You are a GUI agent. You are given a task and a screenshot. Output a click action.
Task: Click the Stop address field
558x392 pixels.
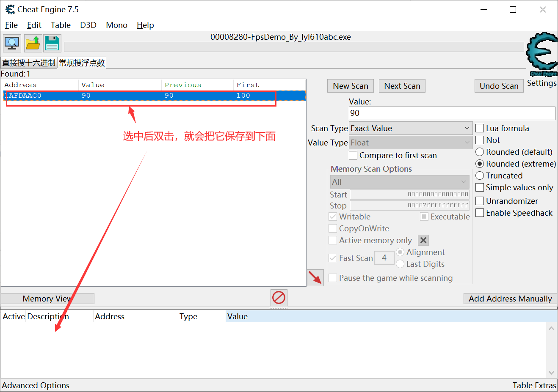pos(409,206)
